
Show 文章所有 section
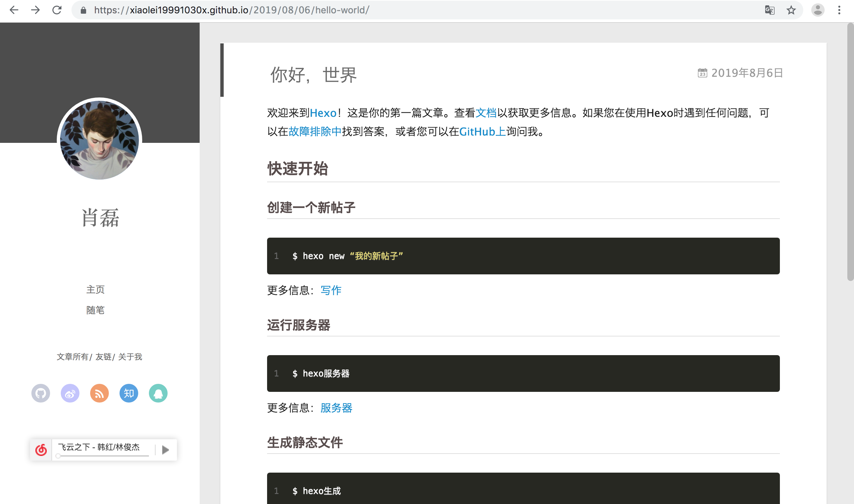coord(72,356)
